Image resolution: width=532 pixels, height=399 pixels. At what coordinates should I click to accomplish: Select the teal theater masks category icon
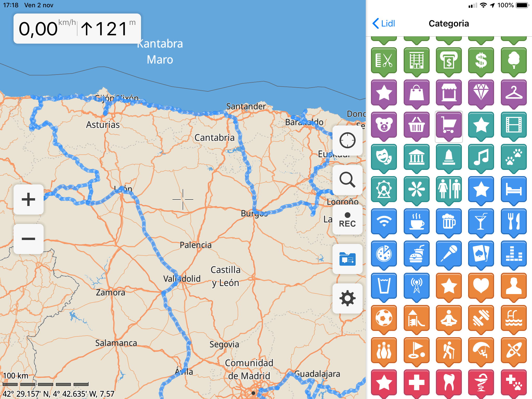point(384,157)
